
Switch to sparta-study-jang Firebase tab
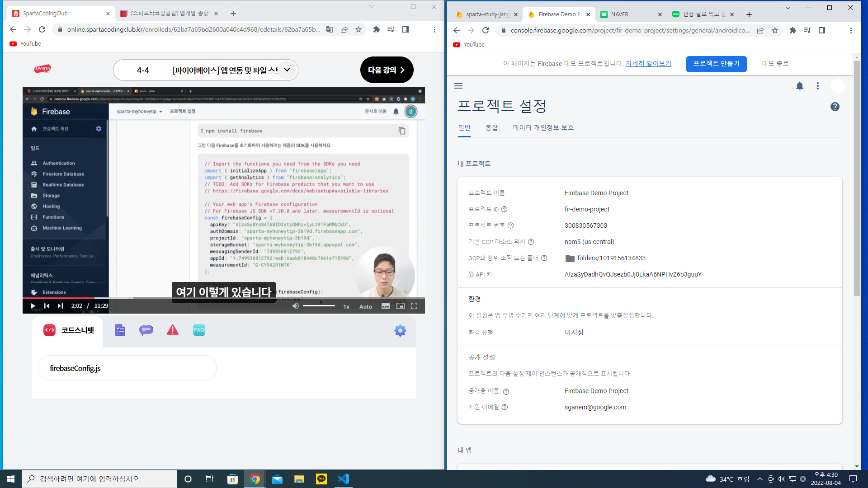tap(486, 14)
